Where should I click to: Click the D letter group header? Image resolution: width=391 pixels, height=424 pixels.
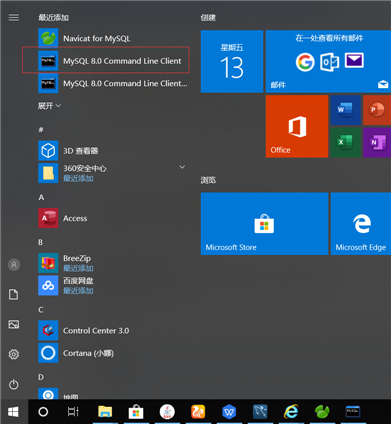pyautogui.click(x=41, y=377)
